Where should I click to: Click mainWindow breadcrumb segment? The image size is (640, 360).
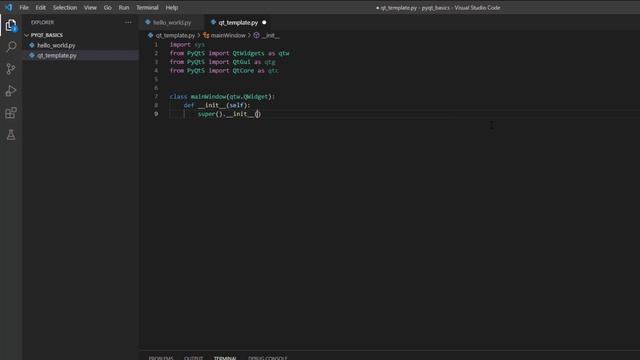click(228, 36)
